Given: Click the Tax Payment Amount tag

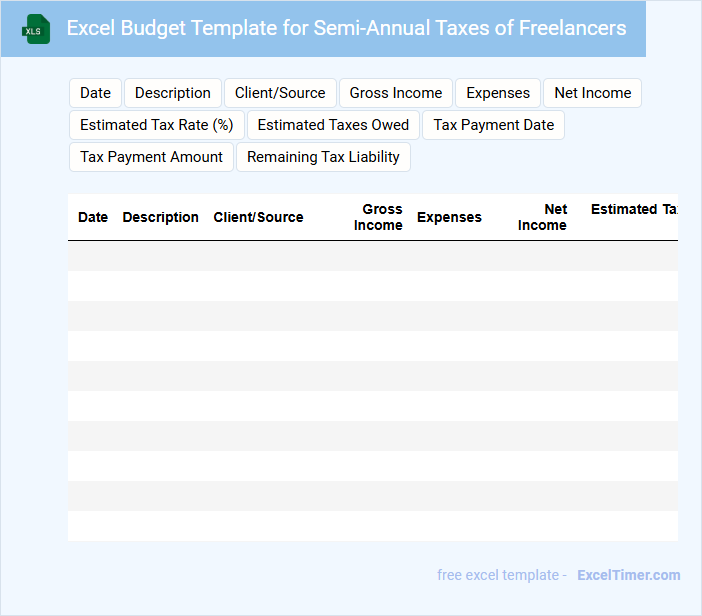Looking at the screenshot, I should pos(151,157).
